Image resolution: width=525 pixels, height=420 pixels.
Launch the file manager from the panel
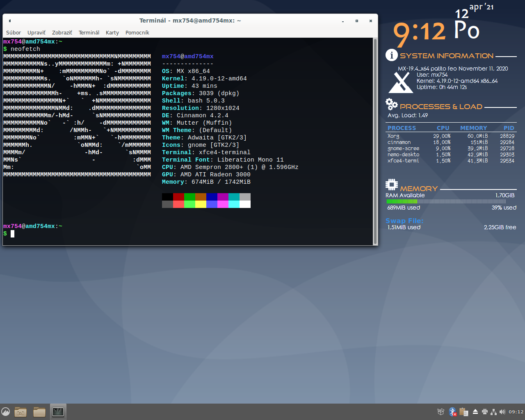(39, 412)
